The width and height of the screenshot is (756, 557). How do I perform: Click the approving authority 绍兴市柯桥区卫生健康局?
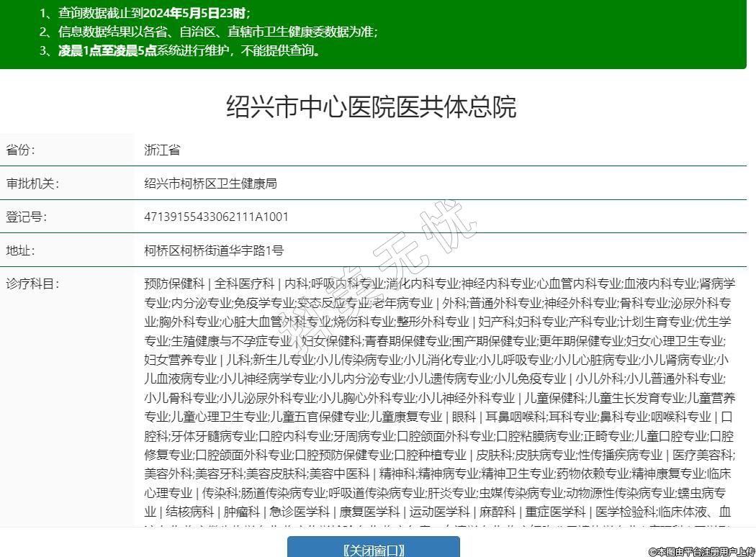(x=210, y=184)
